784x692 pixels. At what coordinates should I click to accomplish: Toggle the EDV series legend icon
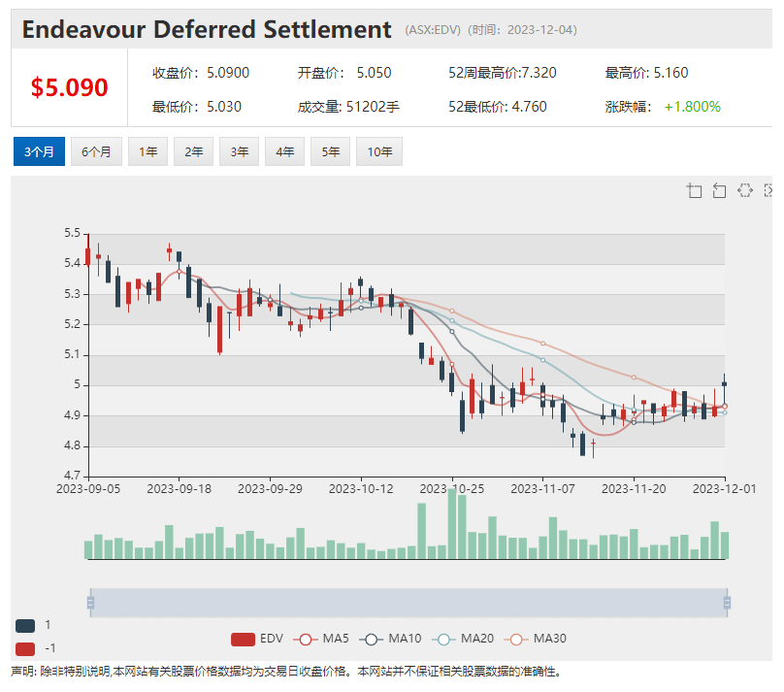click(243, 639)
